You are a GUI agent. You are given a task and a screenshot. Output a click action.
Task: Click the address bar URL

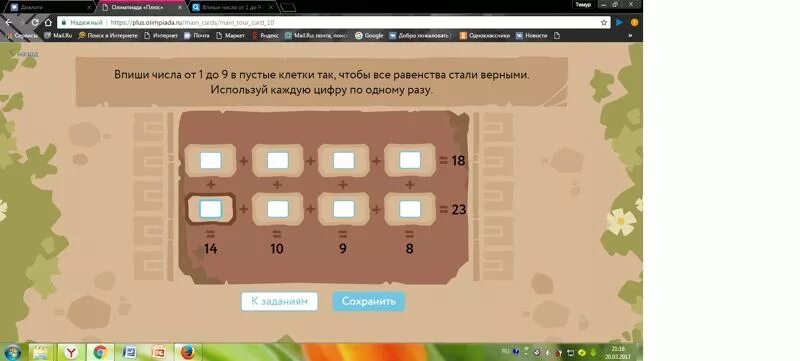tap(192, 22)
